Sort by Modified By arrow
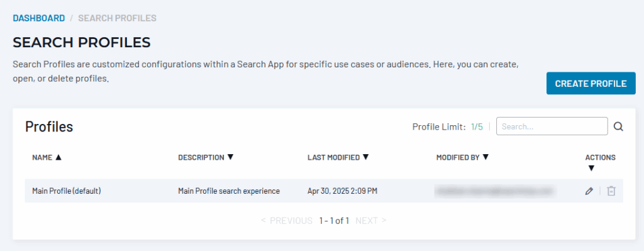 486,157
